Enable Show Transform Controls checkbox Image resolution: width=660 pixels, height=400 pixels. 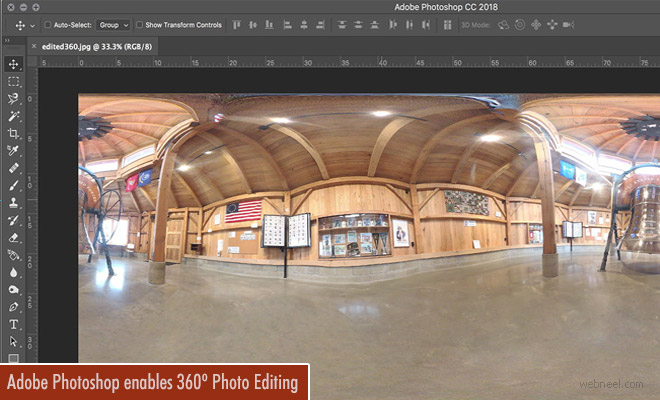coord(139,25)
